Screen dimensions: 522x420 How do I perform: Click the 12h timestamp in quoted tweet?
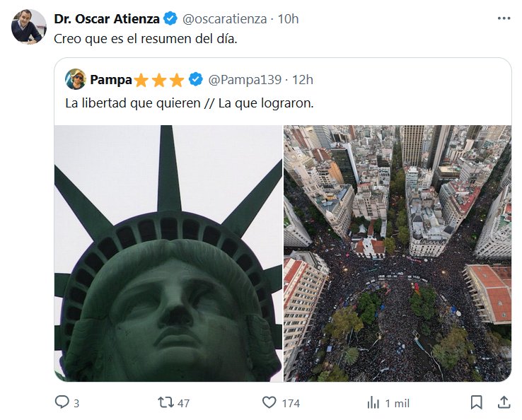(303, 79)
